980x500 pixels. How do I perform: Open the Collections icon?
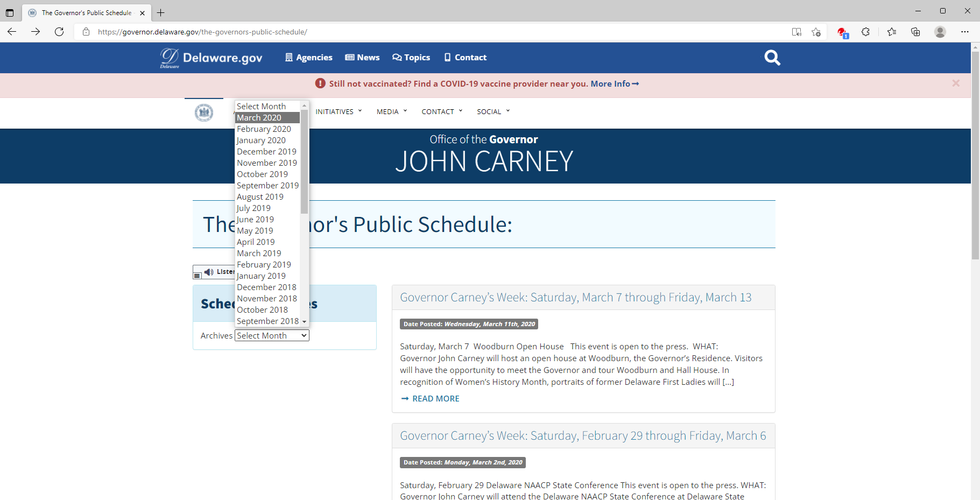point(915,32)
